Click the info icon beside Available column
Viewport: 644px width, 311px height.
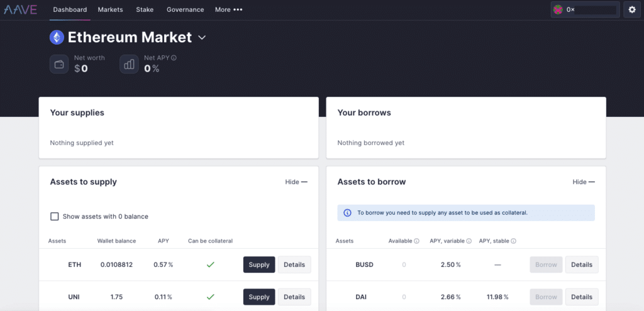pyautogui.click(x=416, y=241)
